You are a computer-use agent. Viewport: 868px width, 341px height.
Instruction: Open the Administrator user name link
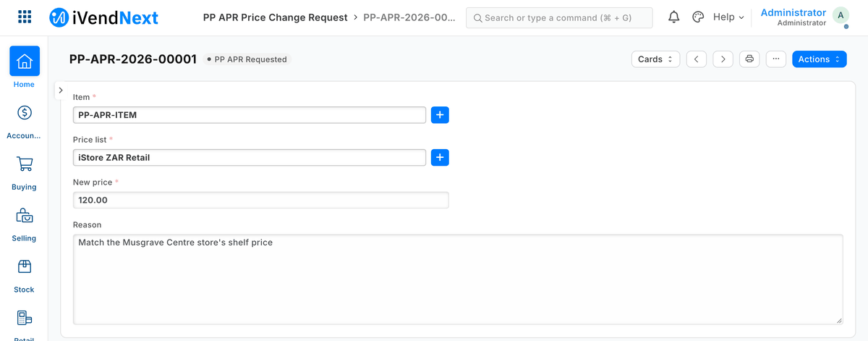click(x=793, y=13)
